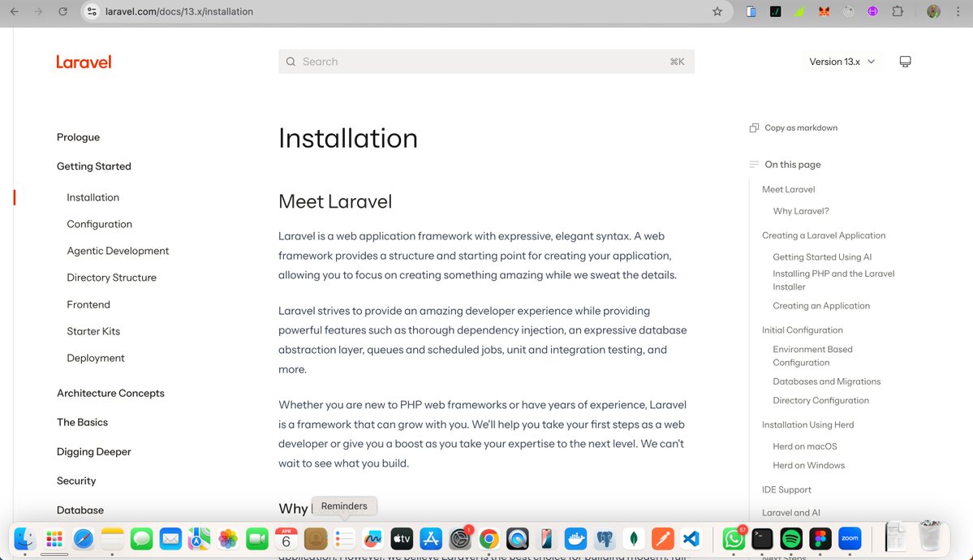Image resolution: width=973 pixels, height=560 pixels.
Task: Click the purple round extension icon
Action: click(x=873, y=11)
